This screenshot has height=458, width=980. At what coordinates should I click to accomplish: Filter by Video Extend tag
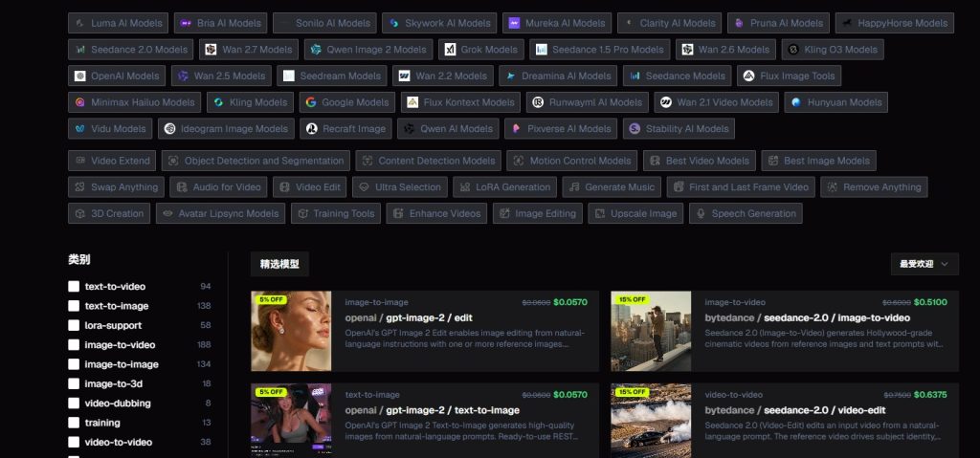coord(113,161)
